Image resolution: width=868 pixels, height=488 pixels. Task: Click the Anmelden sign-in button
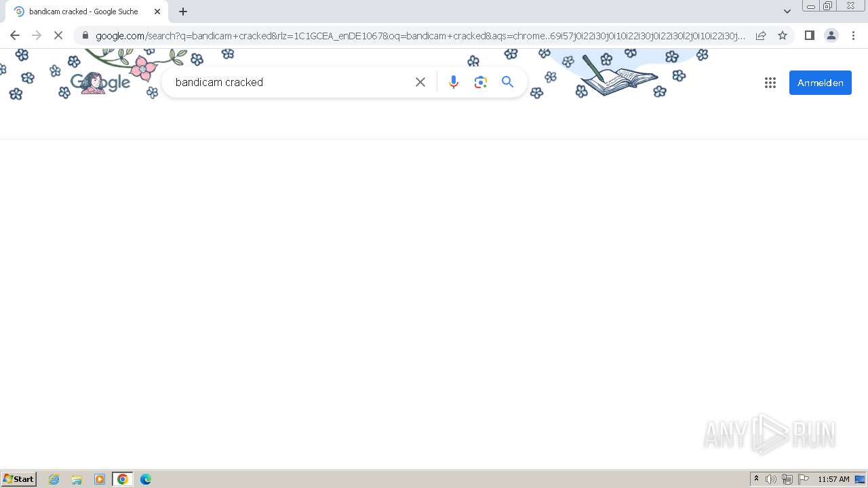821,83
